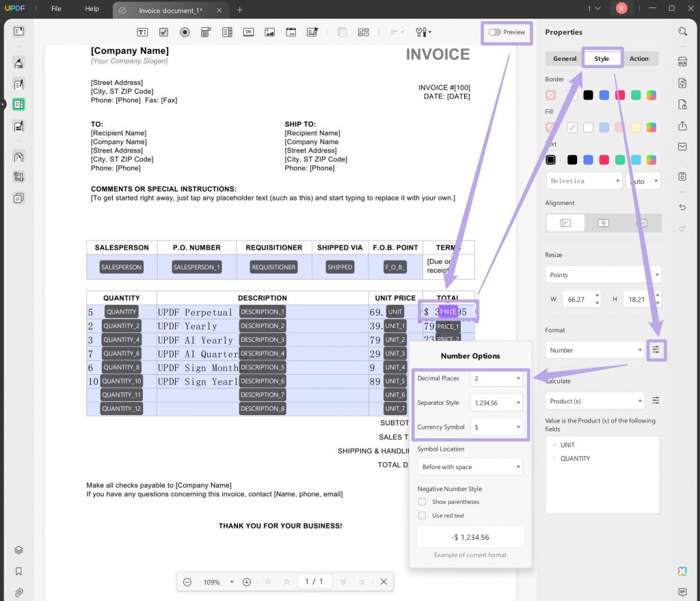Zoom out with the minus button
700x601 pixels.
[x=187, y=581]
